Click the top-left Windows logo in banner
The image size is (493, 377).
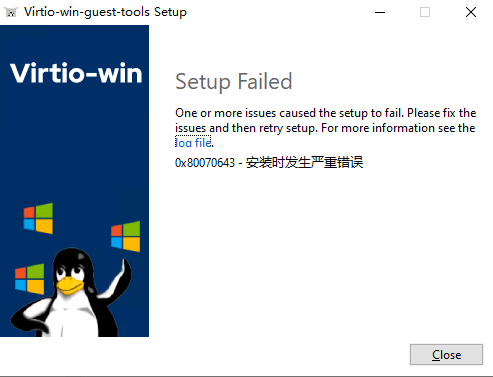click(38, 218)
